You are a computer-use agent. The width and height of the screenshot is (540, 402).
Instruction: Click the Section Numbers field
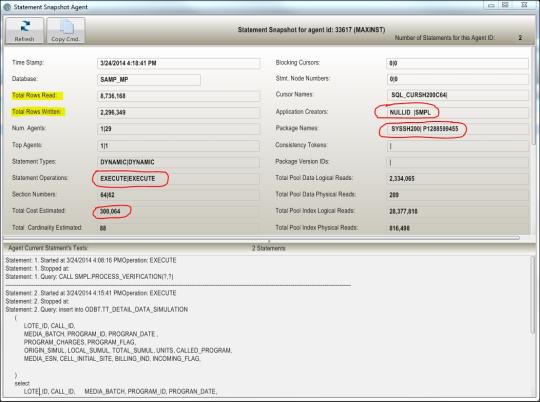point(178,195)
